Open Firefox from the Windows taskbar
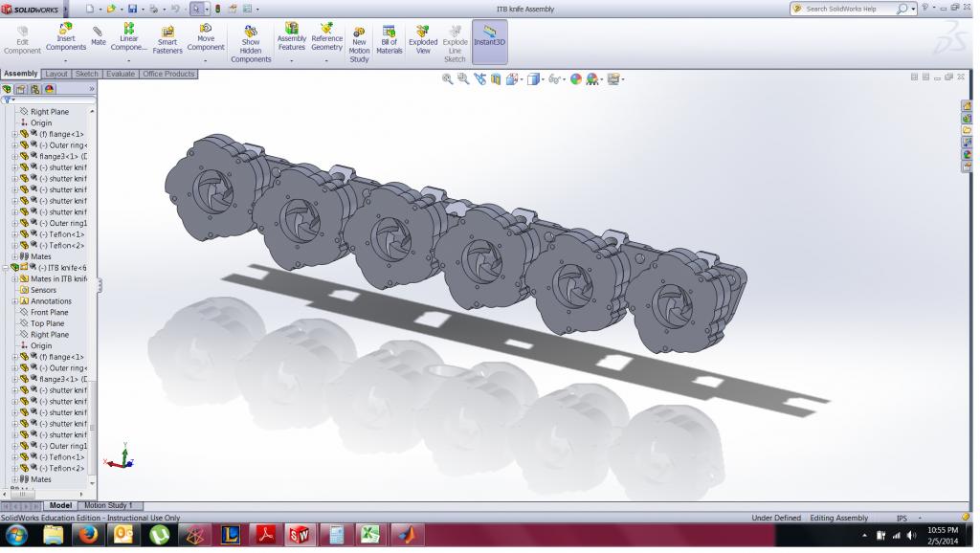 (88, 535)
